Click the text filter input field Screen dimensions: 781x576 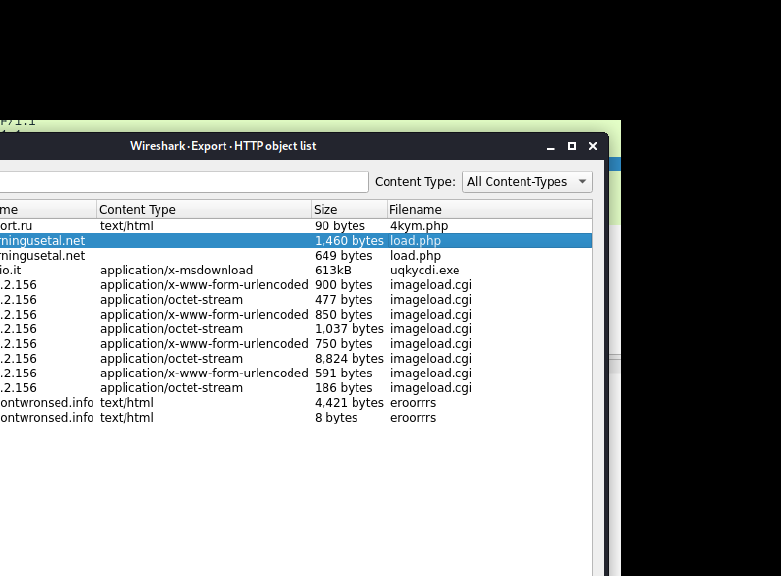click(184, 182)
